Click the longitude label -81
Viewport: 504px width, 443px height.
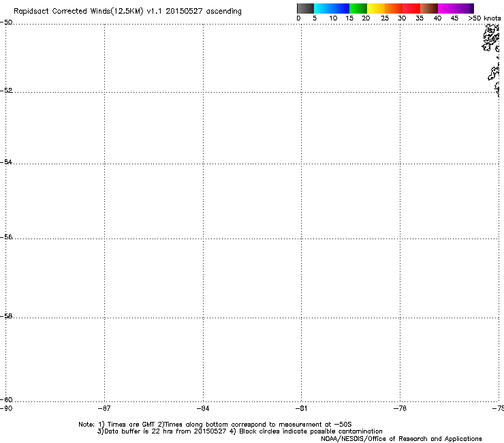coord(301,408)
